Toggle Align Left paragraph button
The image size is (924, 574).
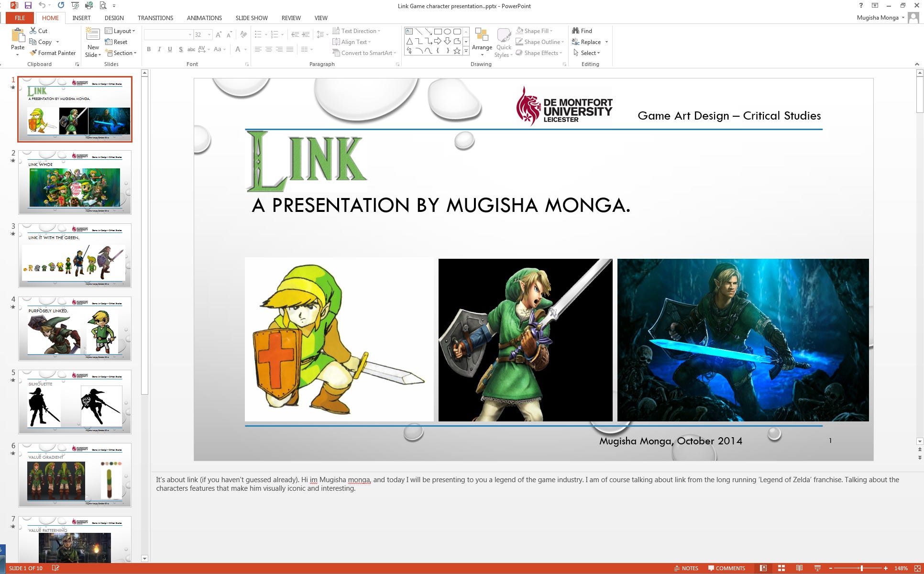click(x=258, y=49)
